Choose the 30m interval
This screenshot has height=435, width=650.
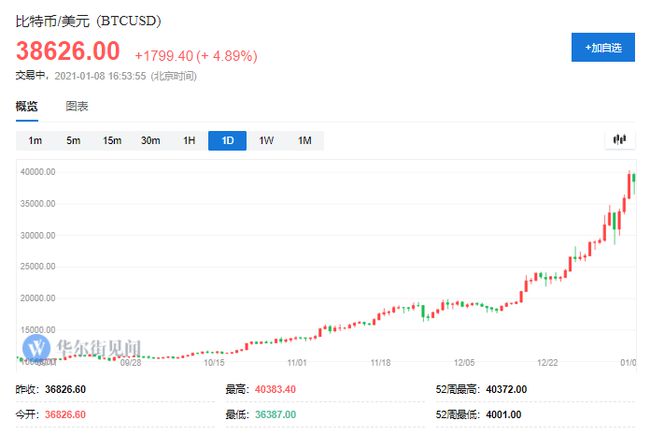point(150,141)
